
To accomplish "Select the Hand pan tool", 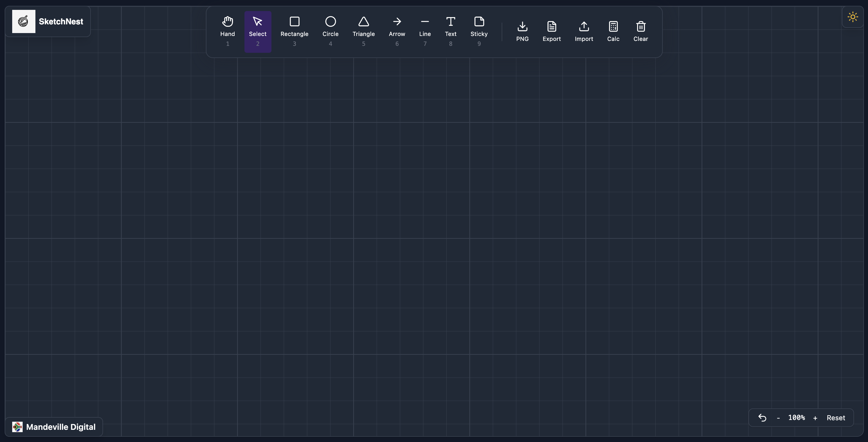I will point(227,31).
